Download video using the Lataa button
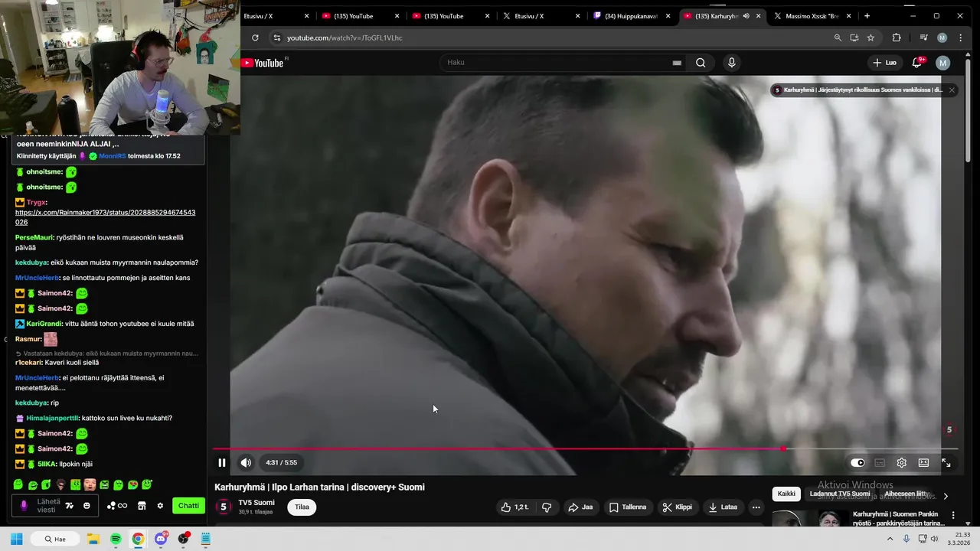The image size is (980, 551). click(x=724, y=507)
